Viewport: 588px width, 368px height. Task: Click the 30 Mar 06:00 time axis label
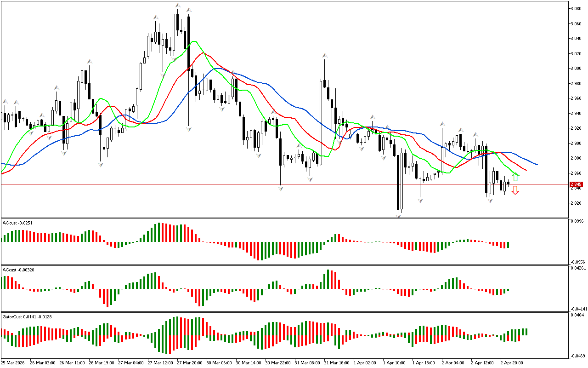click(x=218, y=362)
